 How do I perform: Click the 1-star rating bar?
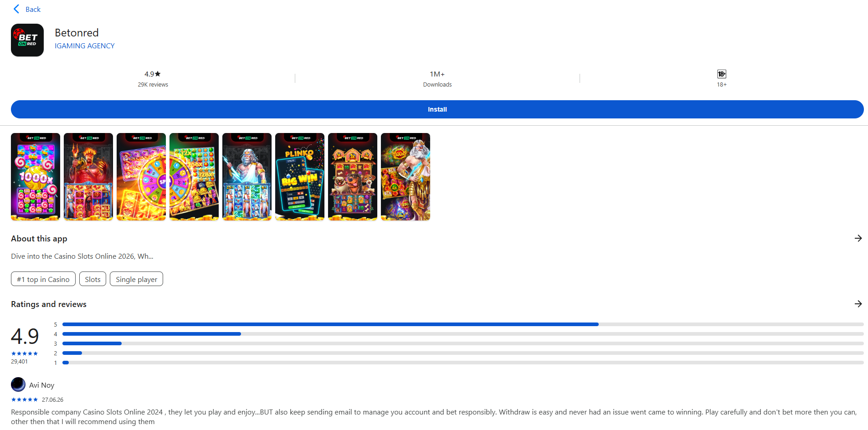(x=463, y=363)
